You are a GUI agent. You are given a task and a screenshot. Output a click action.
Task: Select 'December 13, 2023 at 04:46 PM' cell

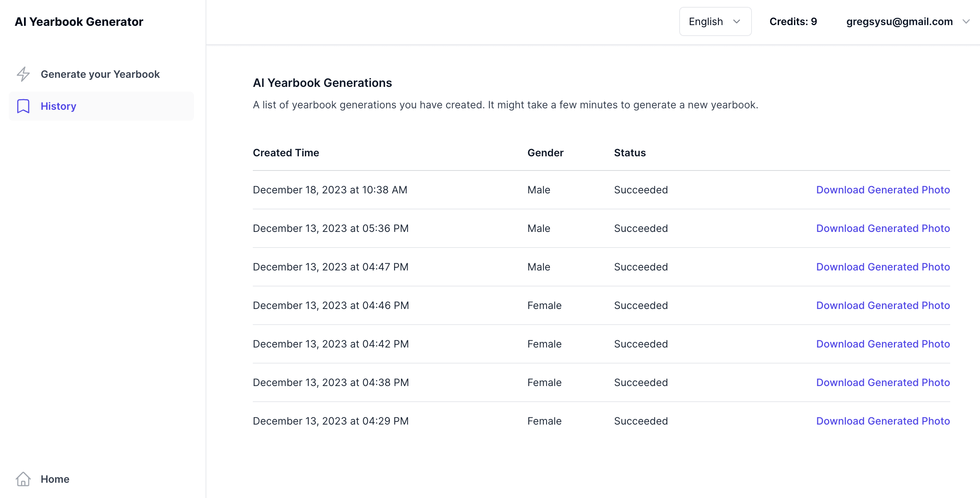click(331, 305)
